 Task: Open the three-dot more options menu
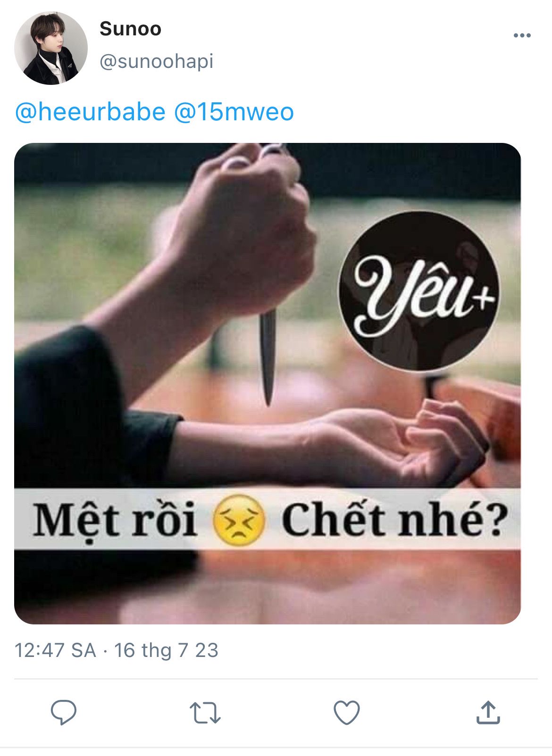522,35
